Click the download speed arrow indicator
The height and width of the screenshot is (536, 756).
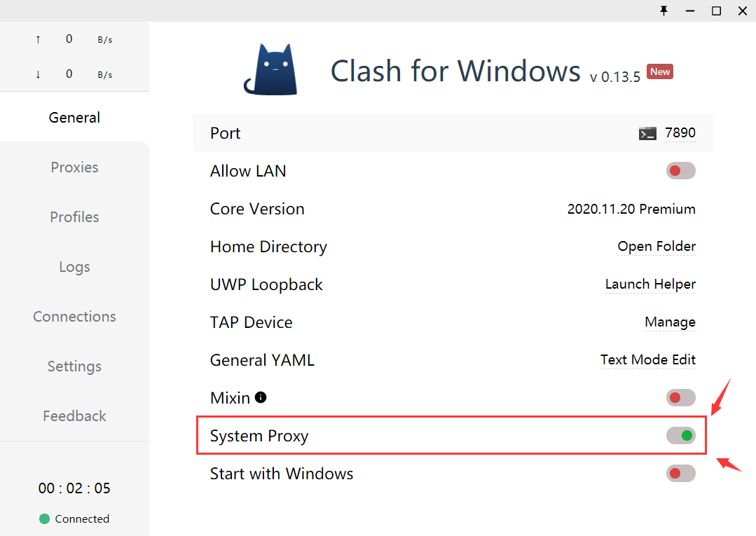tap(38, 74)
